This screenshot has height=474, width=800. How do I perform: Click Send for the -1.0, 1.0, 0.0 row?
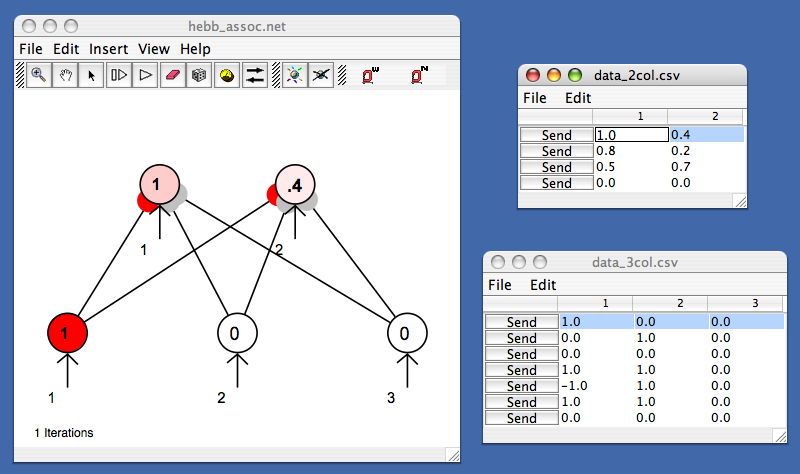[521, 386]
